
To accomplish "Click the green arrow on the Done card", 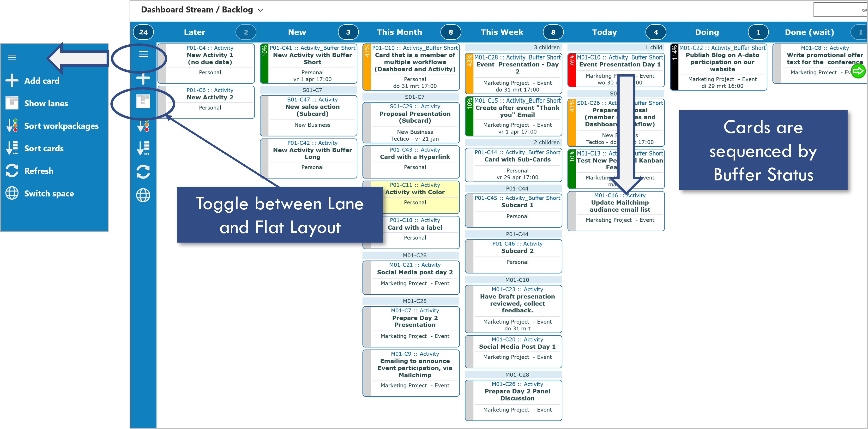I will pyautogui.click(x=858, y=71).
